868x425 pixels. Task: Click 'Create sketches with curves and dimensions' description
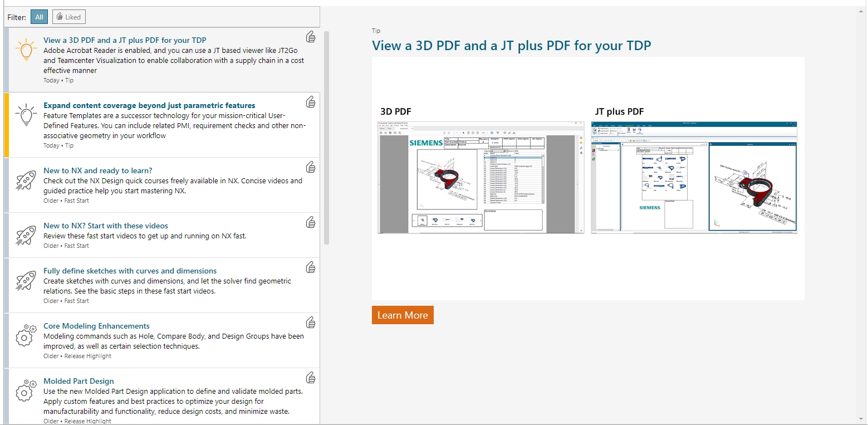(167, 286)
